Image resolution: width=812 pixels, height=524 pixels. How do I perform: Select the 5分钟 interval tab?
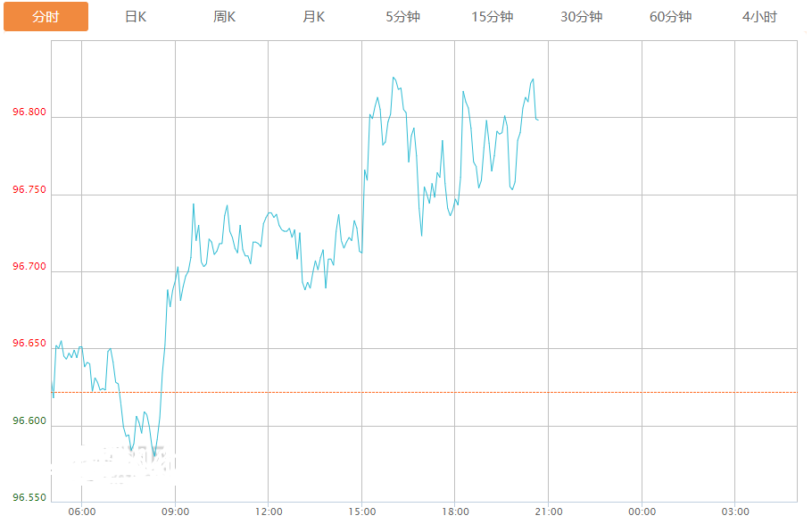tap(403, 17)
